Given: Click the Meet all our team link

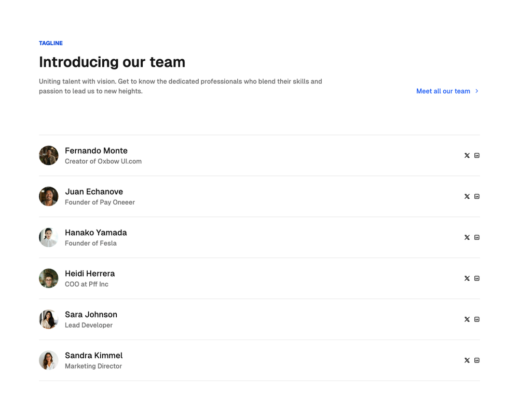Looking at the screenshot, I should [x=447, y=91].
